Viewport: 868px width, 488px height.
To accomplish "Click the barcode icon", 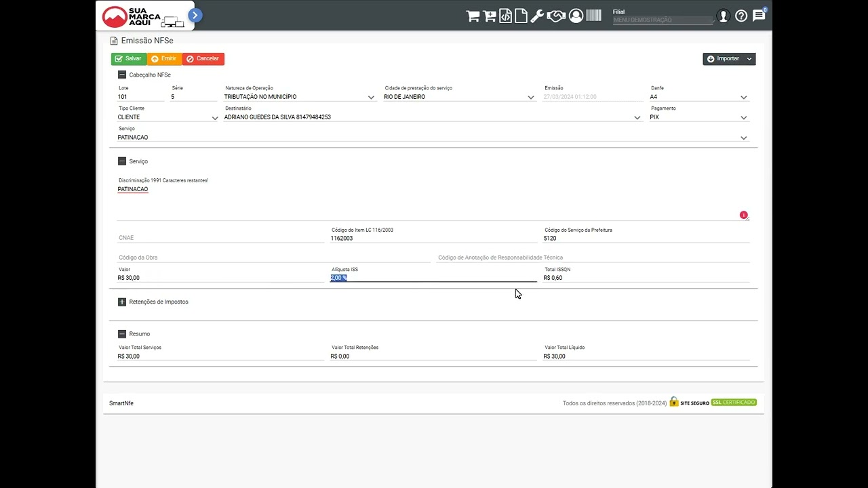I will tap(593, 16).
